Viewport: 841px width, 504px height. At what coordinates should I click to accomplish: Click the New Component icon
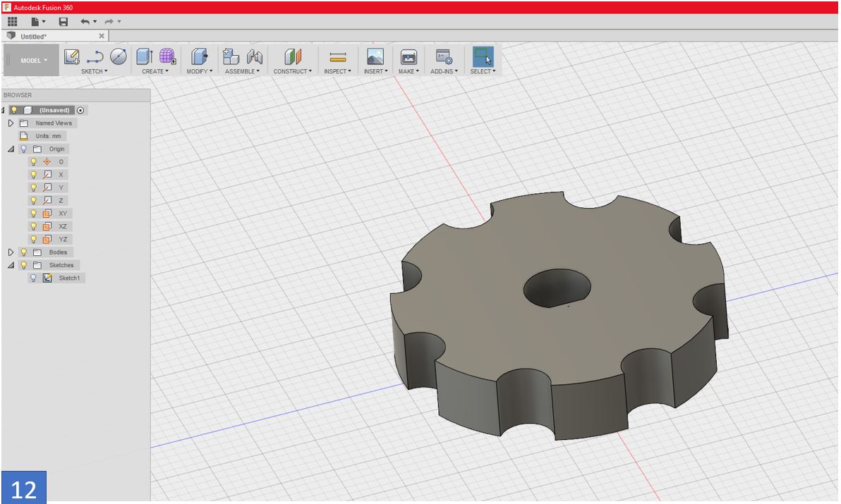[x=231, y=57]
